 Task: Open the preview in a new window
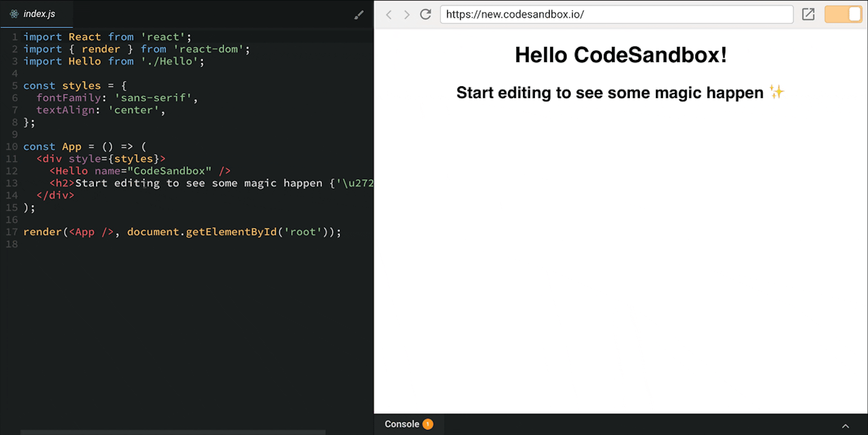(x=808, y=14)
